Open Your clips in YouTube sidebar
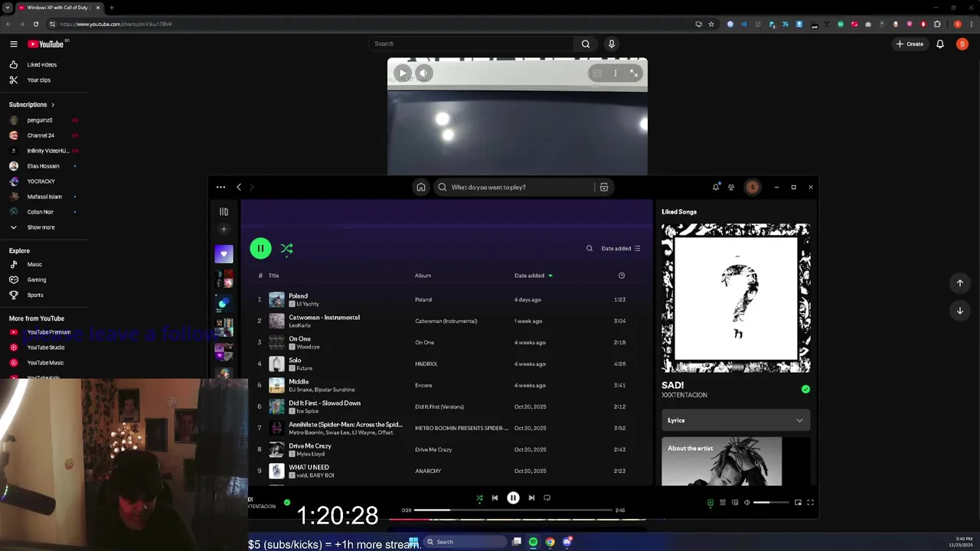Image resolution: width=980 pixels, height=551 pixels. coord(38,80)
